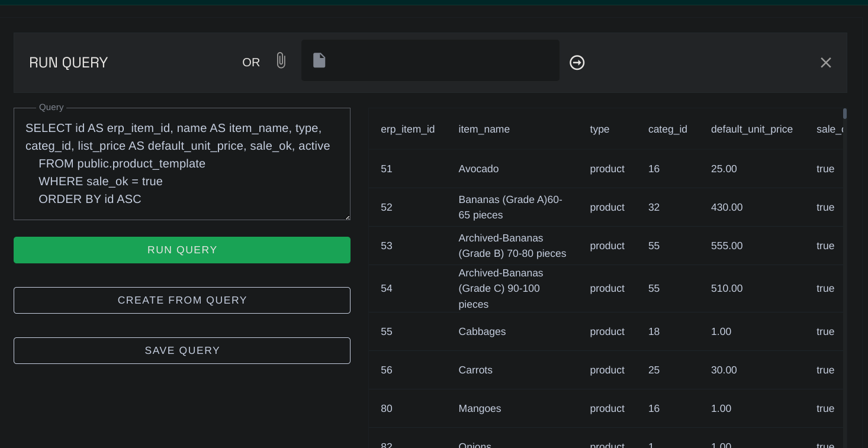Click the SAVE QUERY button
The image size is (868, 448).
tap(182, 350)
